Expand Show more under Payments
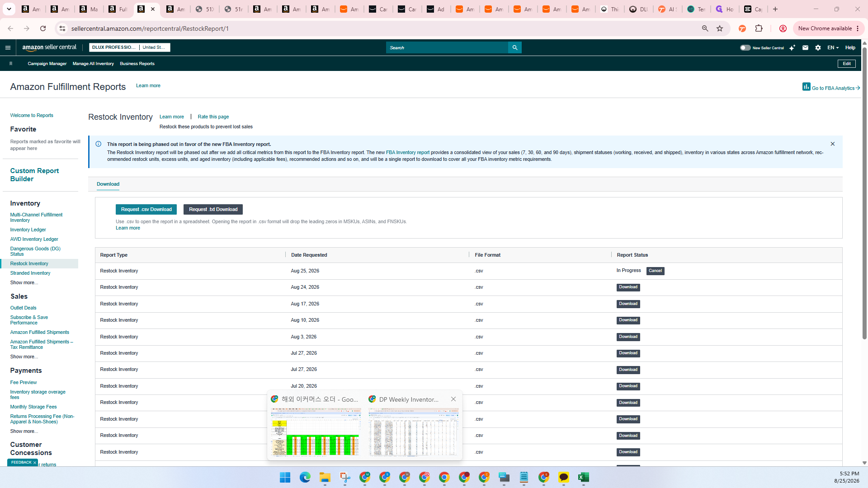The height and width of the screenshot is (488, 868). click(24, 431)
